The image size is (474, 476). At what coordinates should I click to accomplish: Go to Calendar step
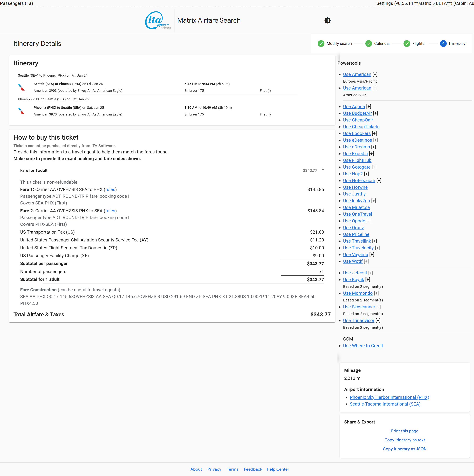point(382,44)
